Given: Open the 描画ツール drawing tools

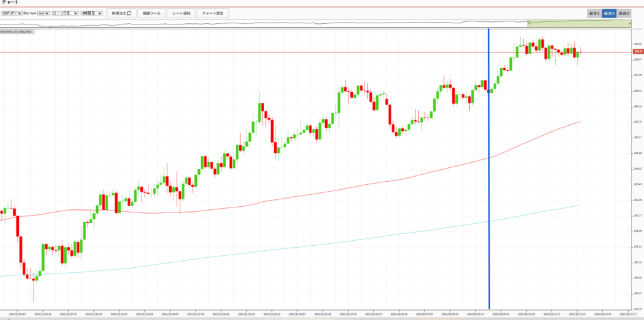Looking at the screenshot, I should (151, 13).
